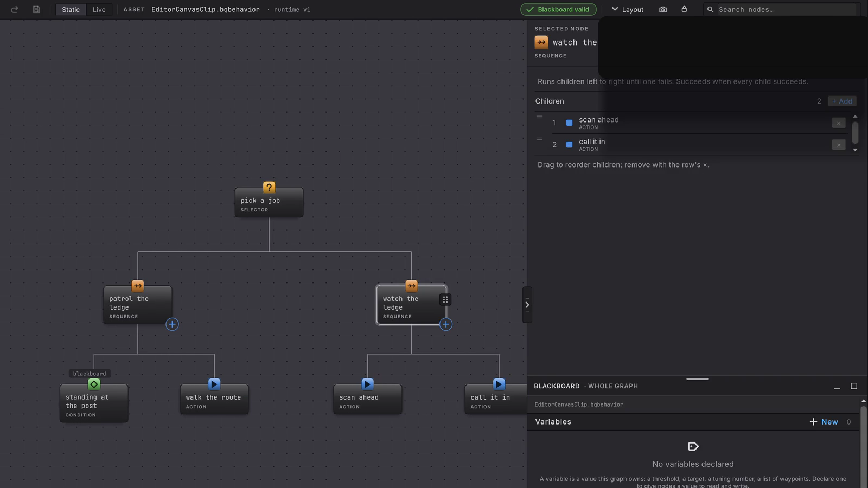Click the save disk icon
This screenshot has height=488, width=868.
click(x=36, y=9)
